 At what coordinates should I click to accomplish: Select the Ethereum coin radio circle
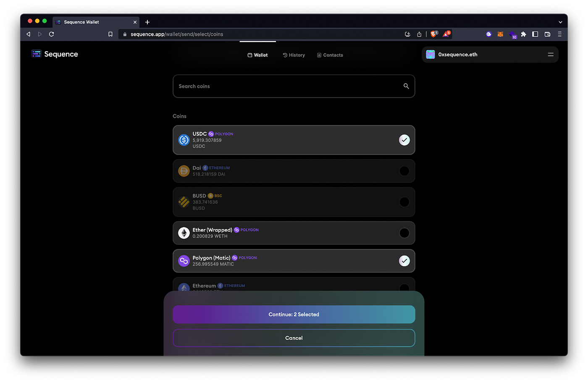[404, 288]
